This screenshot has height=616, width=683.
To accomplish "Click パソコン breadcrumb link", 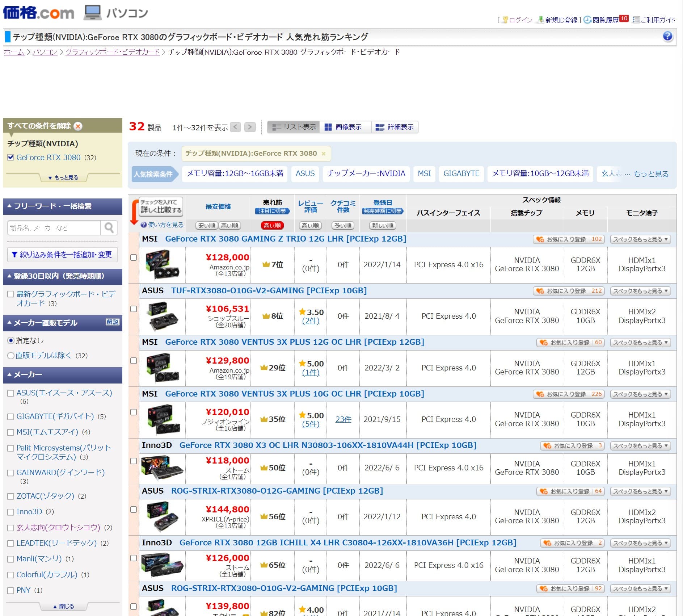I will (45, 52).
